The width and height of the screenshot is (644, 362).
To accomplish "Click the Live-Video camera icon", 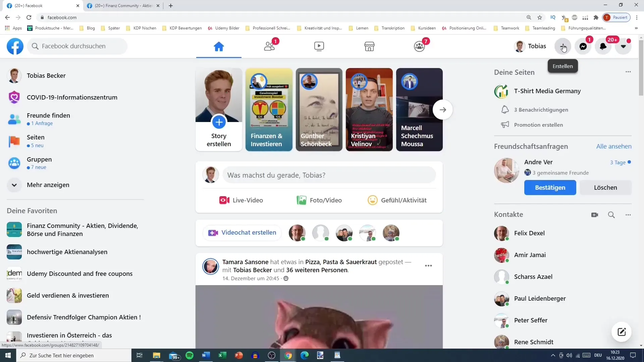I will (224, 200).
